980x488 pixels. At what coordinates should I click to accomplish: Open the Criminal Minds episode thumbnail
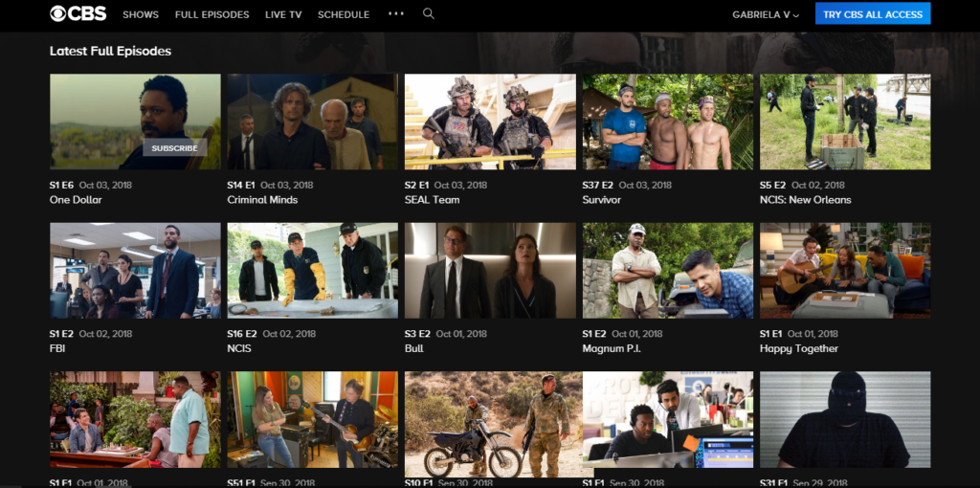pyautogui.click(x=313, y=122)
